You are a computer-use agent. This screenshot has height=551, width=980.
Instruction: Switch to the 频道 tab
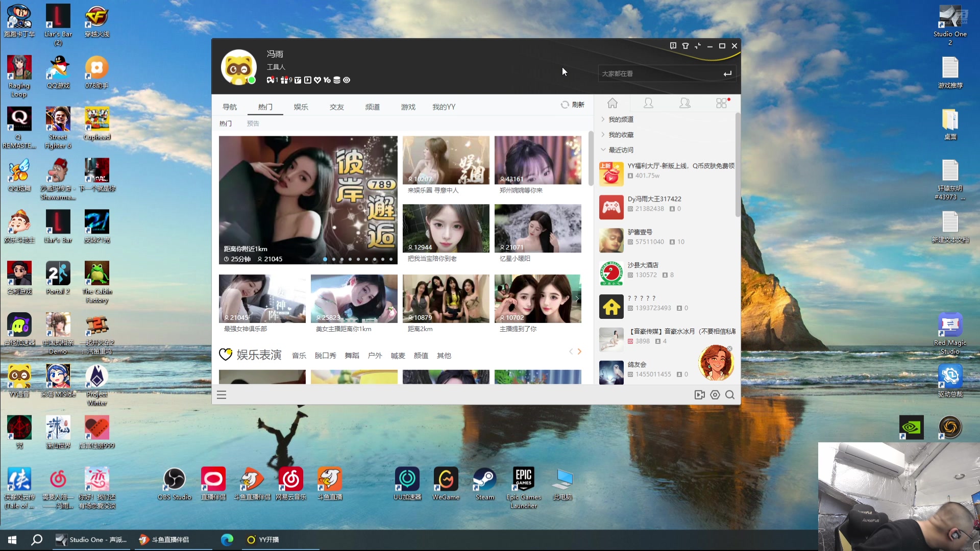pos(372,107)
